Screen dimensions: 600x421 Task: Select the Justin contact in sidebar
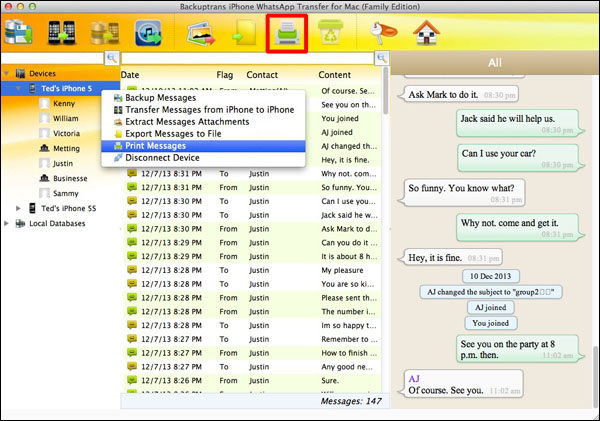[63, 163]
